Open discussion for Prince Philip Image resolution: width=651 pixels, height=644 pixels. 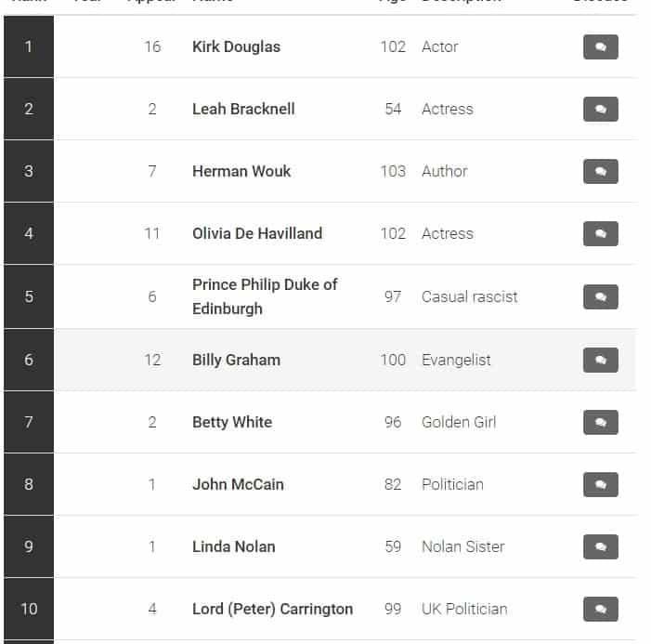click(600, 297)
